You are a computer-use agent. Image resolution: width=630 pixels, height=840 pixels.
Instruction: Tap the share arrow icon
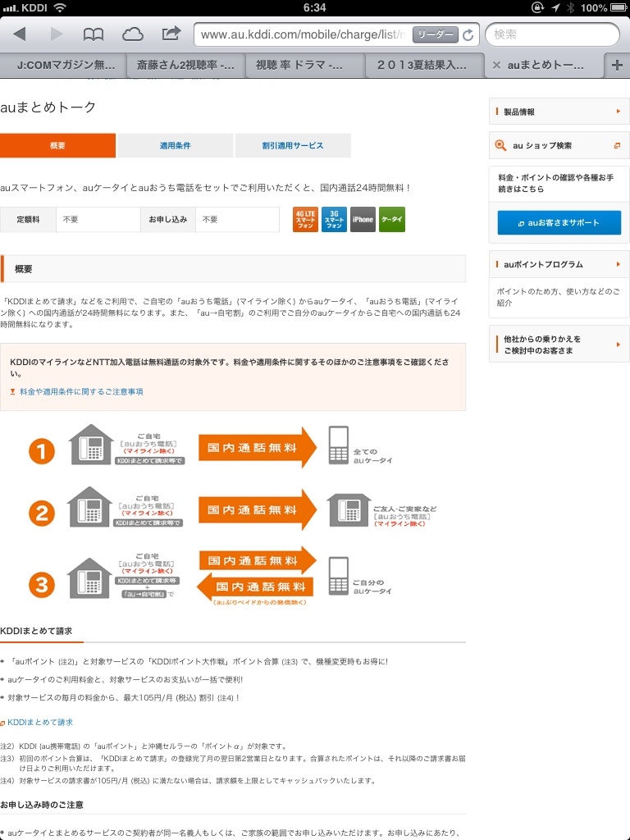171,34
